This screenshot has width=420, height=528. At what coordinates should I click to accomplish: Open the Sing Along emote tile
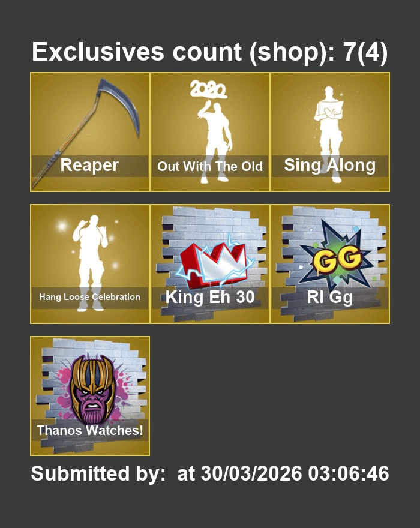pos(330,132)
